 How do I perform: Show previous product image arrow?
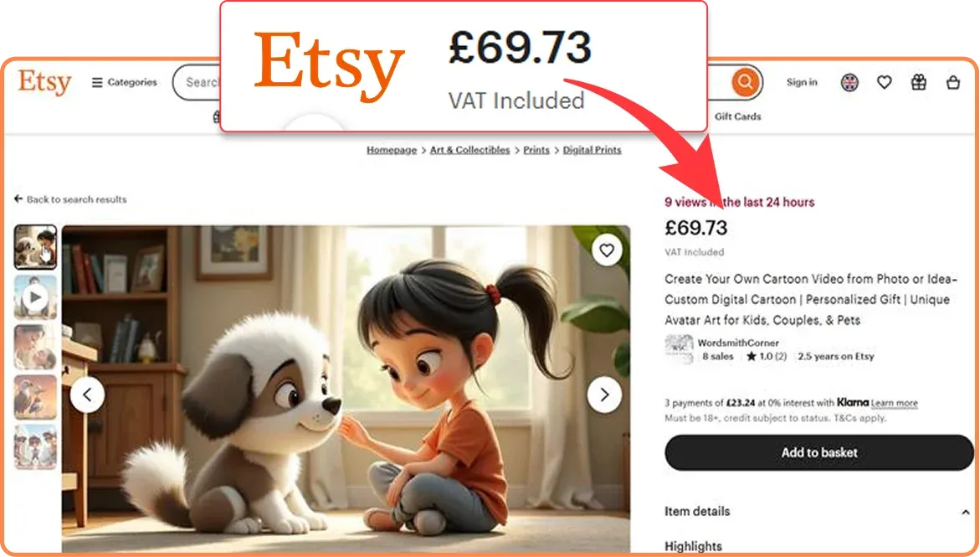88,395
